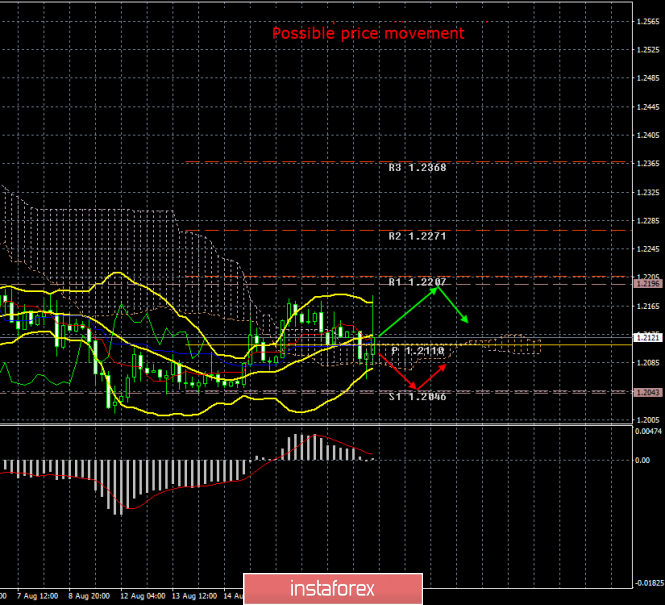665x605 pixels.
Task: Click the 12 Aug 04:00 time label
Action: click(x=142, y=596)
